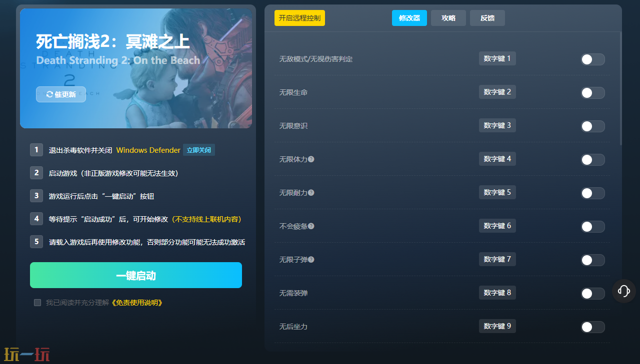Click the headset customer support icon

623,291
